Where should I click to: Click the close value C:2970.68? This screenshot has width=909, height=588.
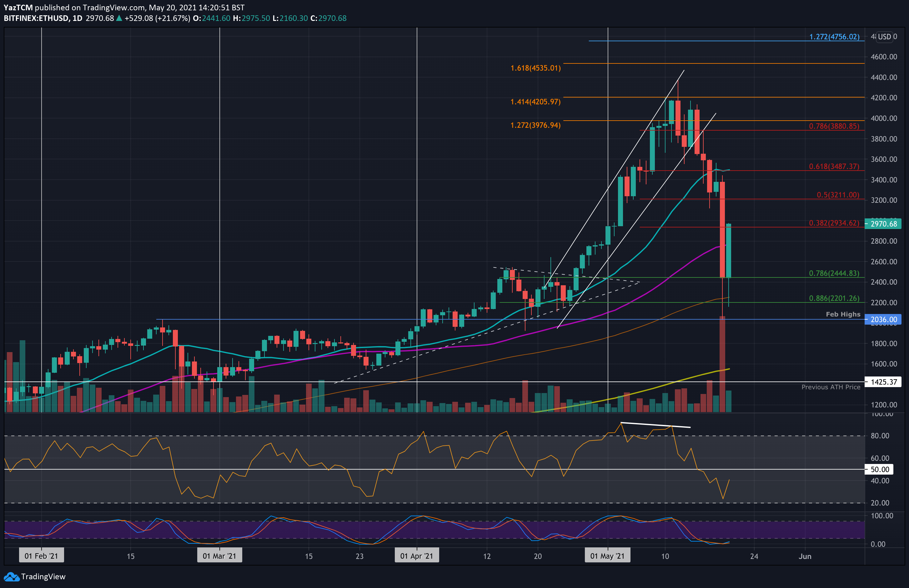pyautogui.click(x=329, y=18)
